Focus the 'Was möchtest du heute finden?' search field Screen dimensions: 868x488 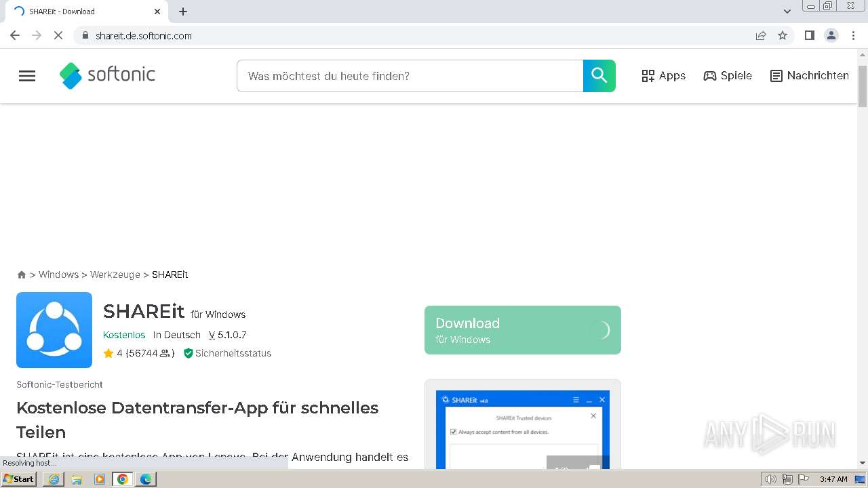tap(410, 76)
